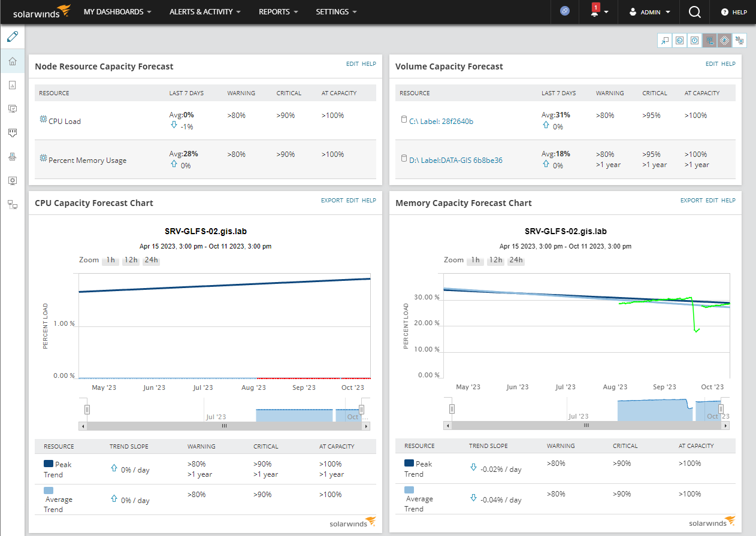Click EDIT on Memory Capacity Forecast Chart
This screenshot has width=756, height=536.
point(712,201)
